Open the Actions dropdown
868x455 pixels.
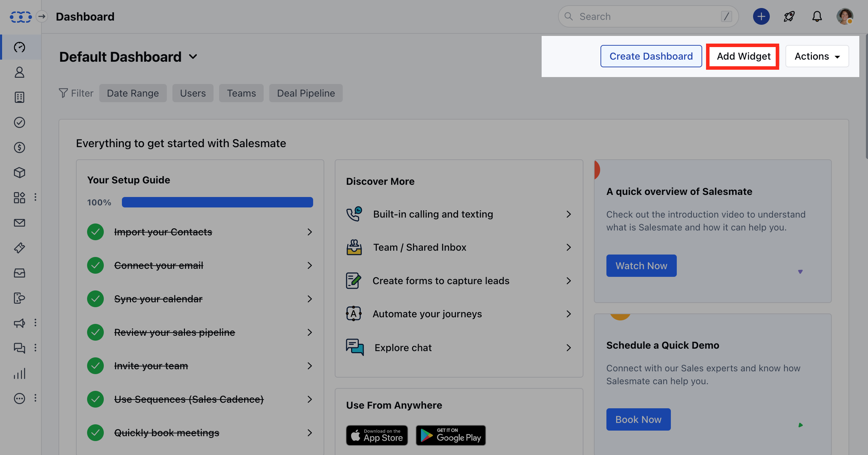(817, 56)
